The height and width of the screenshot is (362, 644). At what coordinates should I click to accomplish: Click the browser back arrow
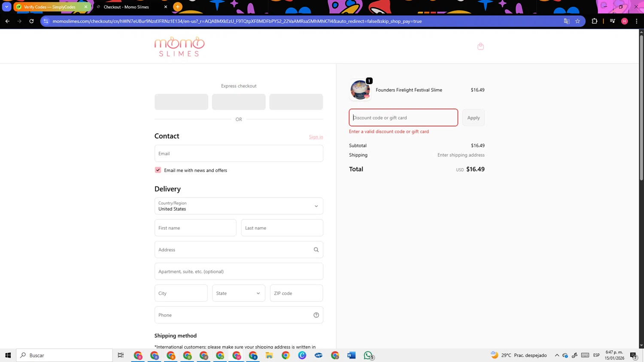7,21
